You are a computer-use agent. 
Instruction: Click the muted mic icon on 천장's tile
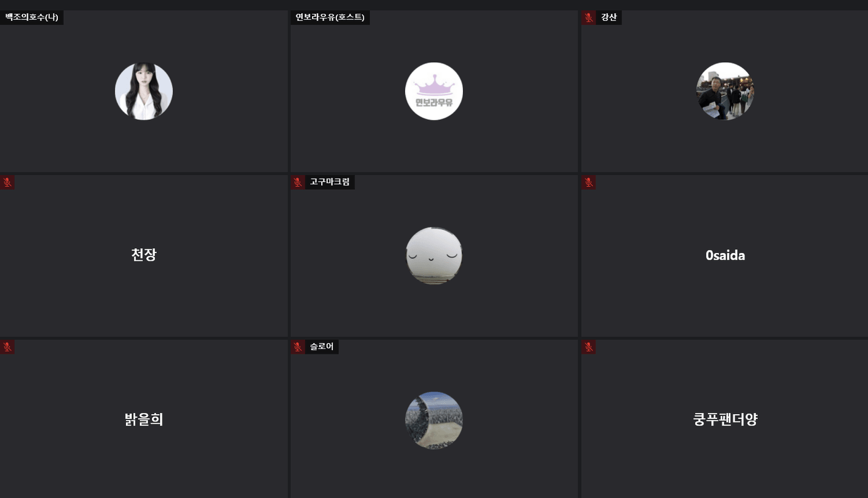point(7,182)
